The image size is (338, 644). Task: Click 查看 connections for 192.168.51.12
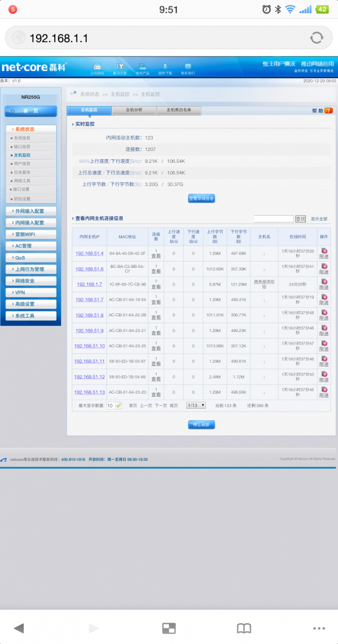coord(156,379)
